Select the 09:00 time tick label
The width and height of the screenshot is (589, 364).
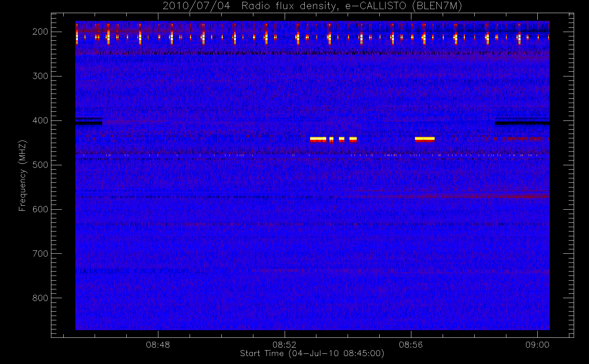pyautogui.click(x=537, y=345)
